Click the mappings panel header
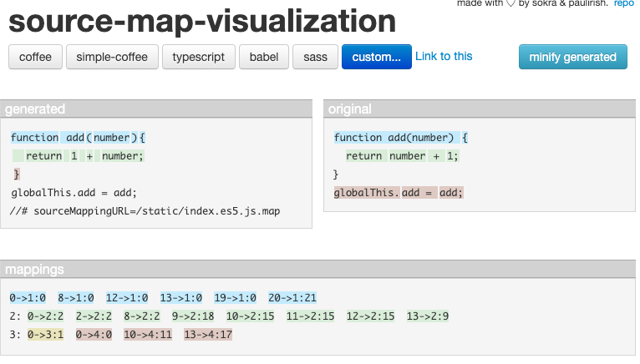 (x=317, y=270)
